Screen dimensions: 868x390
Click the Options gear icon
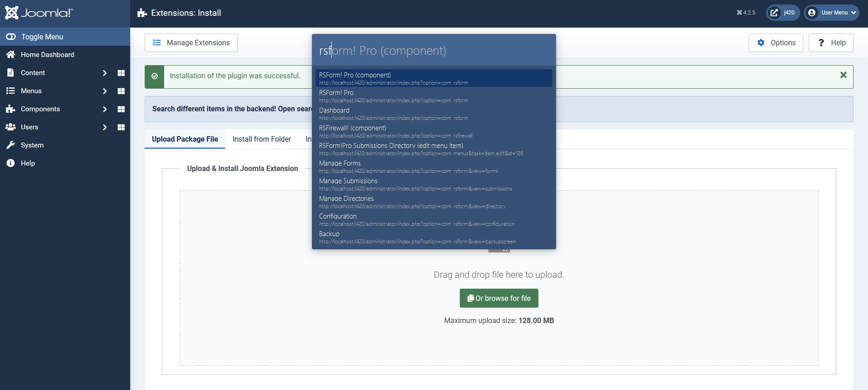point(761,43)
